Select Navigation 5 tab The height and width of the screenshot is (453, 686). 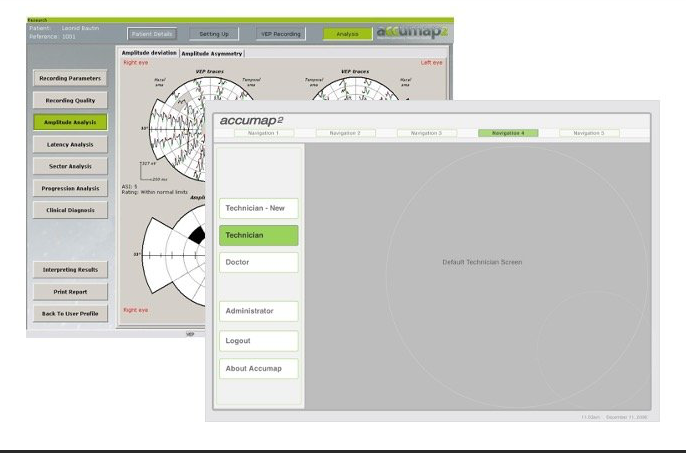coord(589,133)
